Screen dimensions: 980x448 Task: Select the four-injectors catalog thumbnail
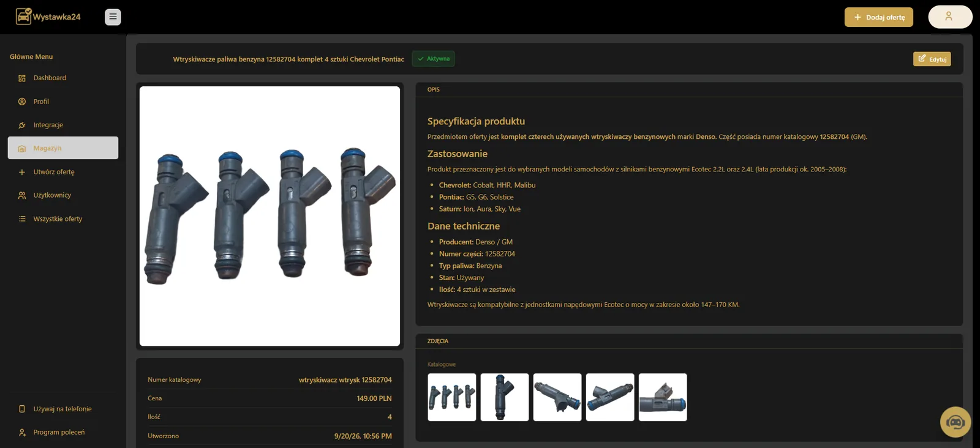tap(452, 397)
